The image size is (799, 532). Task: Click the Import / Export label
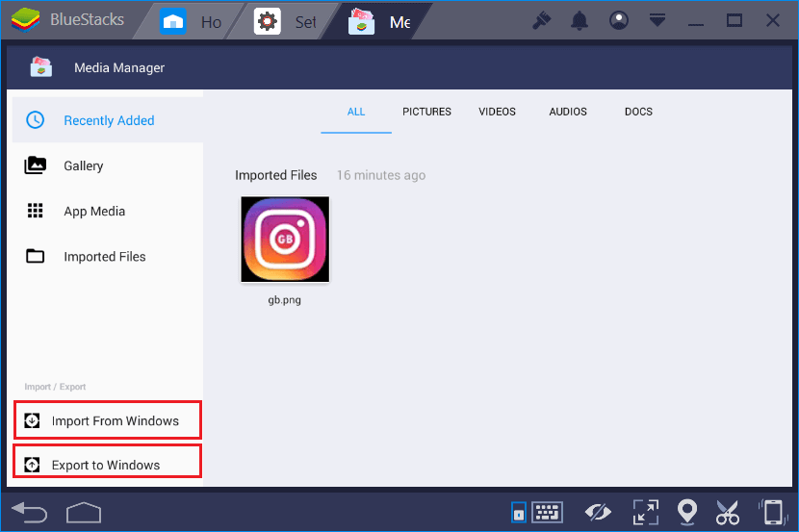click(55, 387)
